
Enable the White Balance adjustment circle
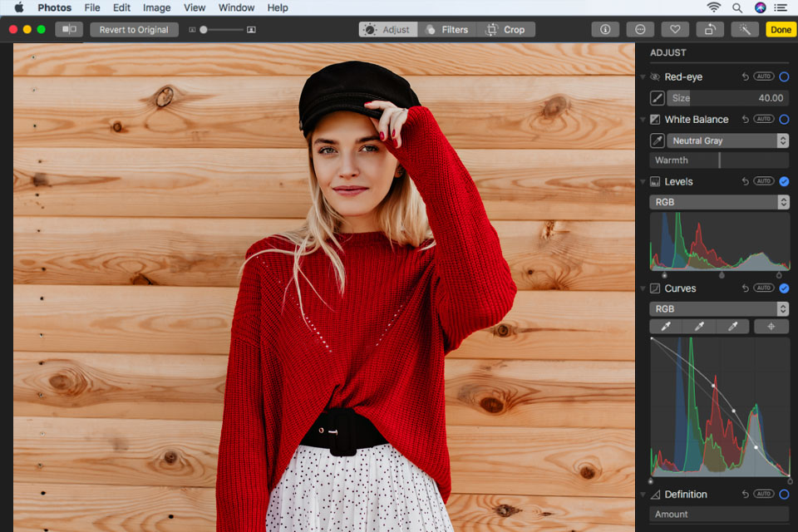(x=784, y=120)
